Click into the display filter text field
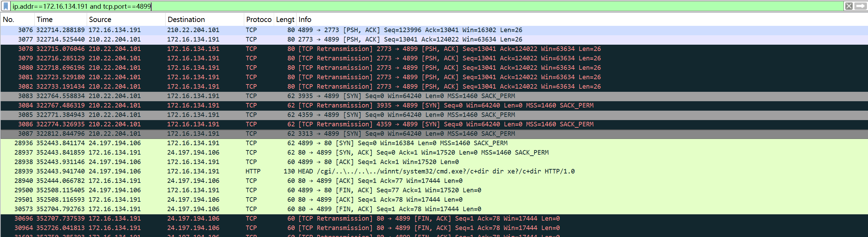 [427, 6]
